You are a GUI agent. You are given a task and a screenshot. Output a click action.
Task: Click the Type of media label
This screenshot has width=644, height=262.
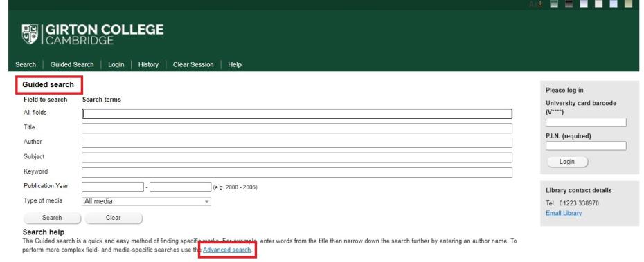[43, 200]
